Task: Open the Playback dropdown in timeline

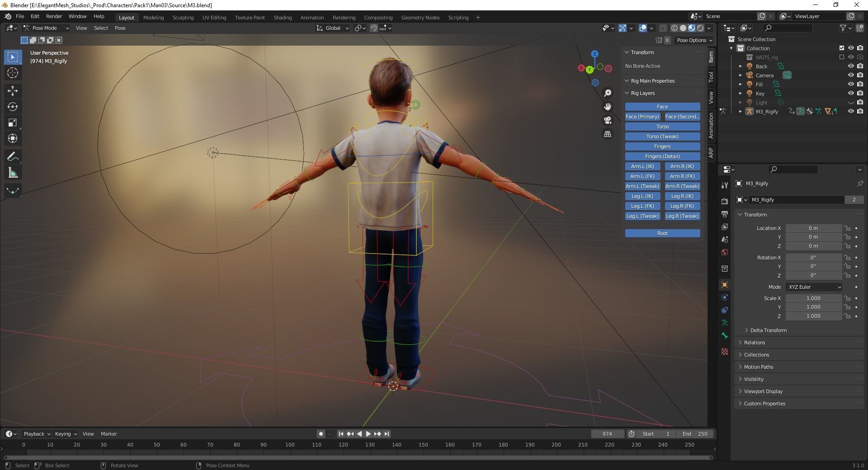Action: point(37,434)
